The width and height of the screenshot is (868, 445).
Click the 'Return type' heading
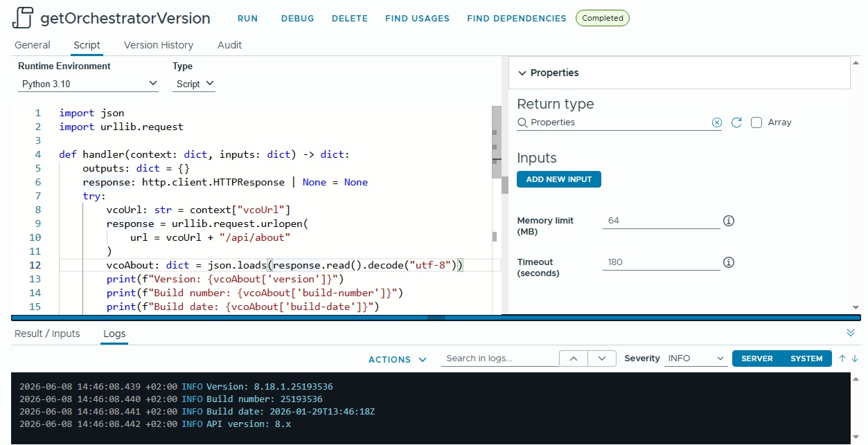pyautogui.click(x=556, y=104)
